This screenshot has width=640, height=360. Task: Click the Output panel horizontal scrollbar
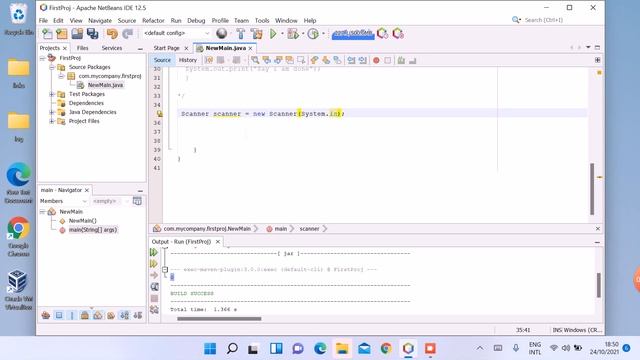coord(219,319)
